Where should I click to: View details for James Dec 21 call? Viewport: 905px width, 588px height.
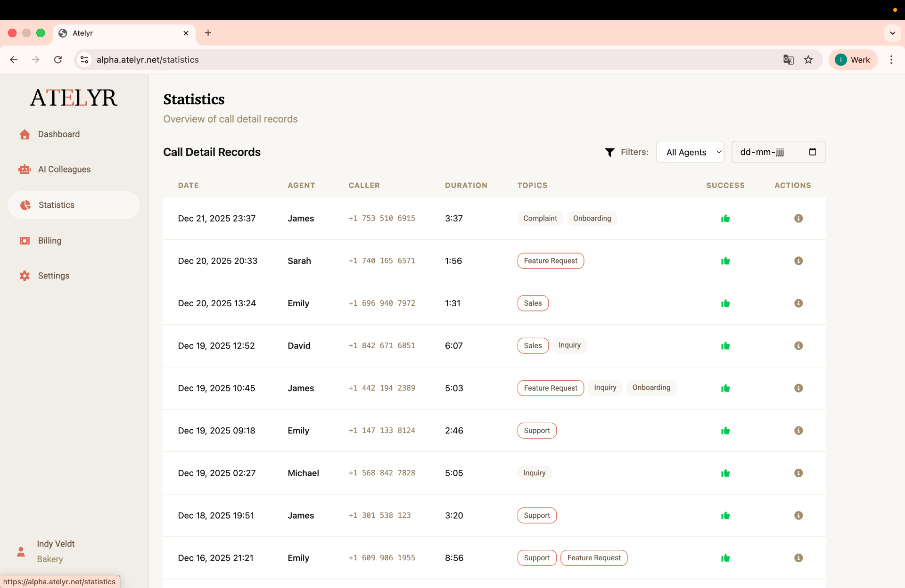pos(798,219)
